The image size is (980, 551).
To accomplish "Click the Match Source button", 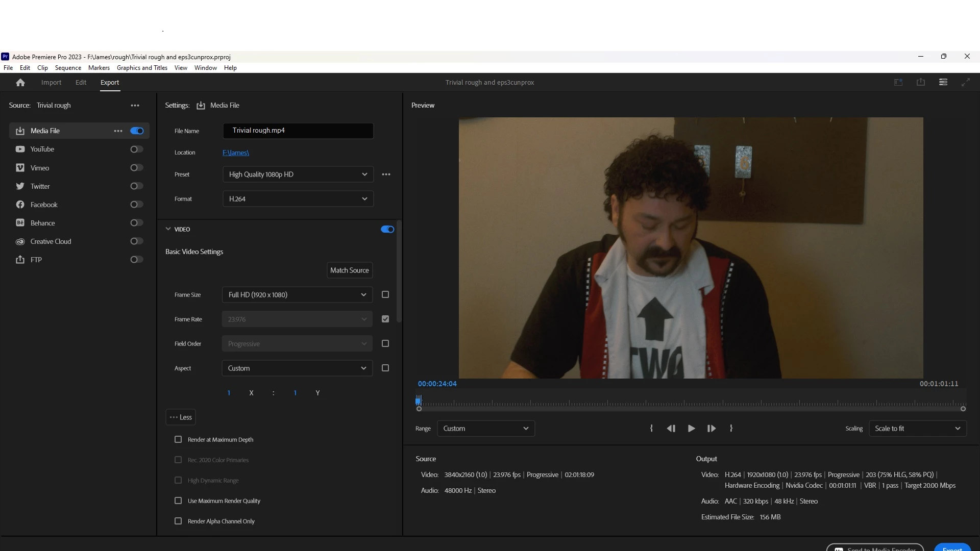I will pos(349,270).
